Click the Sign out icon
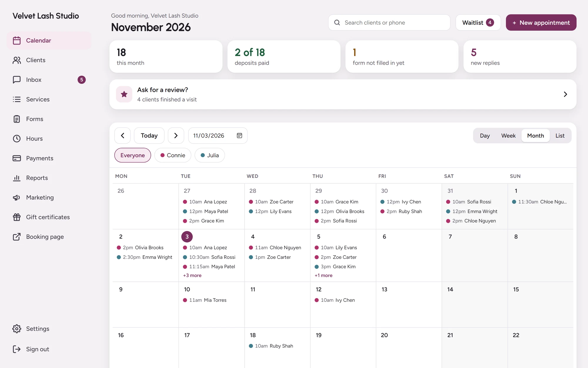This screenshot has width=588, height=368. tap(17, 349)
